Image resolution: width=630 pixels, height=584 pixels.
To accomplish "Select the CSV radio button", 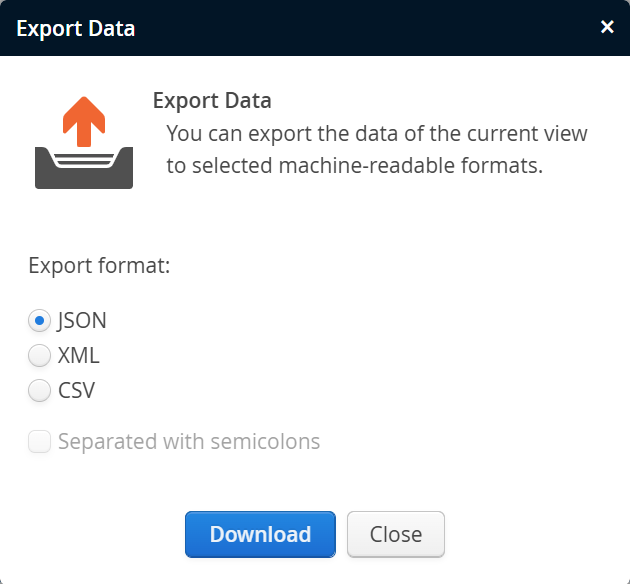I will (x=40, y=390).
